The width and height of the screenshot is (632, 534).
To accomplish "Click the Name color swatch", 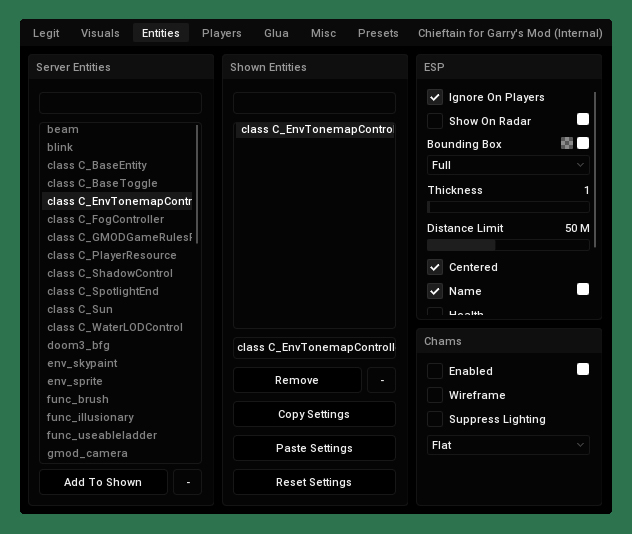I will tap(583, 290).
